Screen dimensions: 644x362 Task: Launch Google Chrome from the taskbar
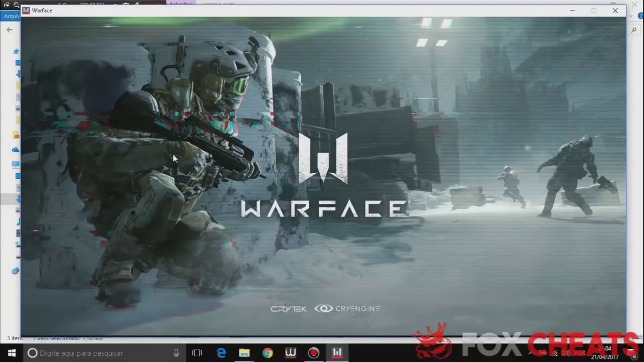point(268,353)
